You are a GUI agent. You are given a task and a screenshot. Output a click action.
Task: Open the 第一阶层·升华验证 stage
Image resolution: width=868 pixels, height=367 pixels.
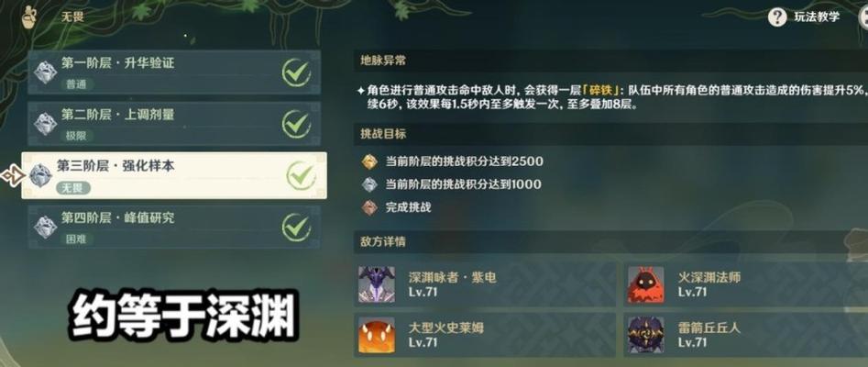point(174,72)
